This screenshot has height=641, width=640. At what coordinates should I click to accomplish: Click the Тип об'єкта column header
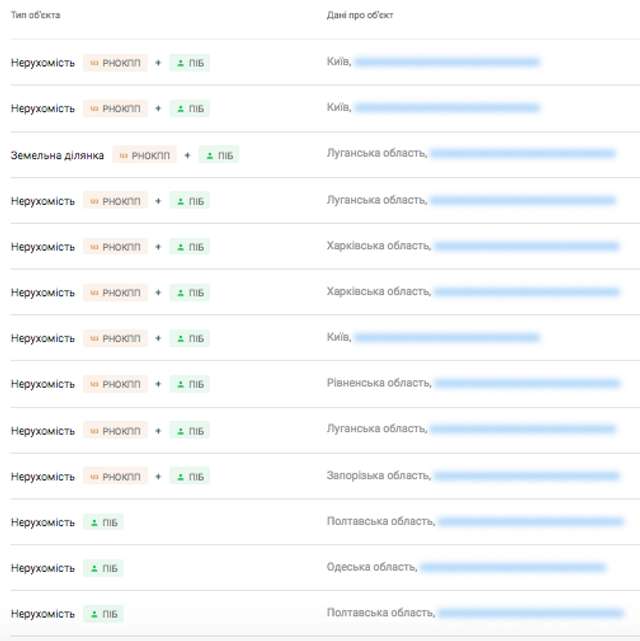[36, 16]
